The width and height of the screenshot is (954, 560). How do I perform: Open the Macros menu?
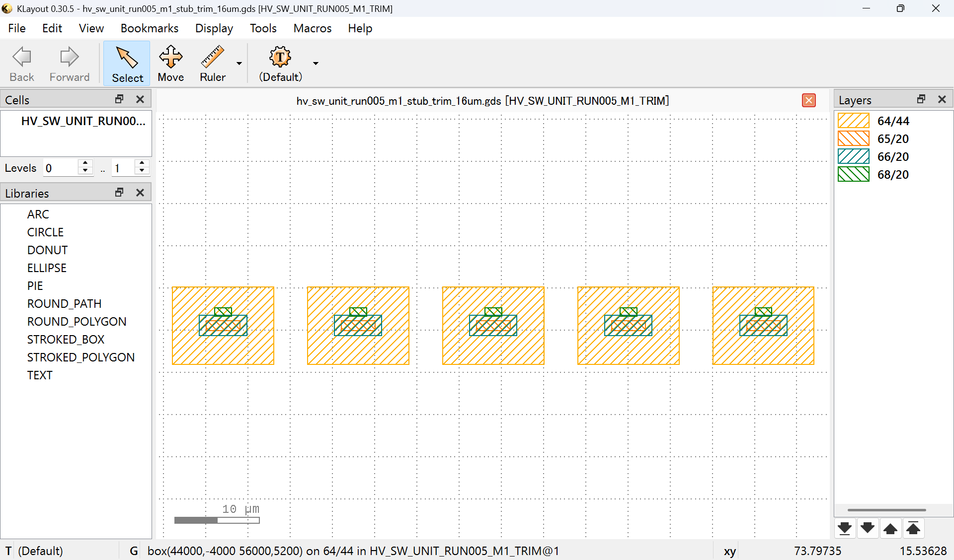point(312,28)
